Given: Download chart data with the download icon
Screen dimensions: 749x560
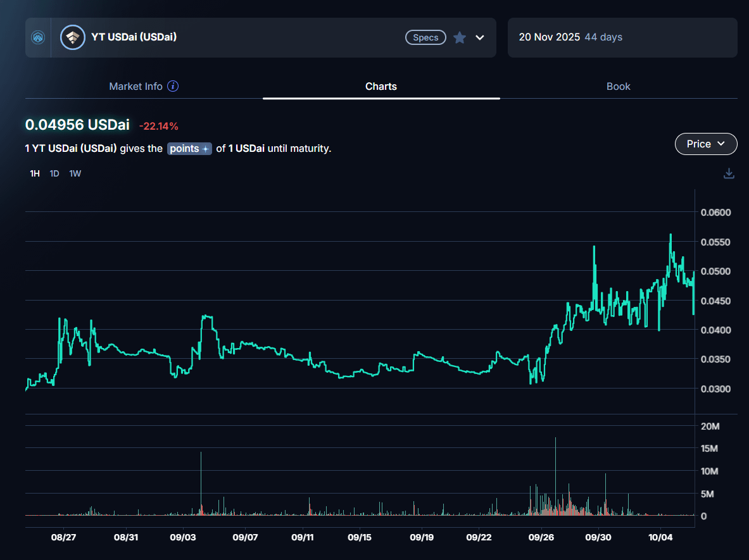Looking at the screenshot, I should pyautogui.click(x=729, y=173).
